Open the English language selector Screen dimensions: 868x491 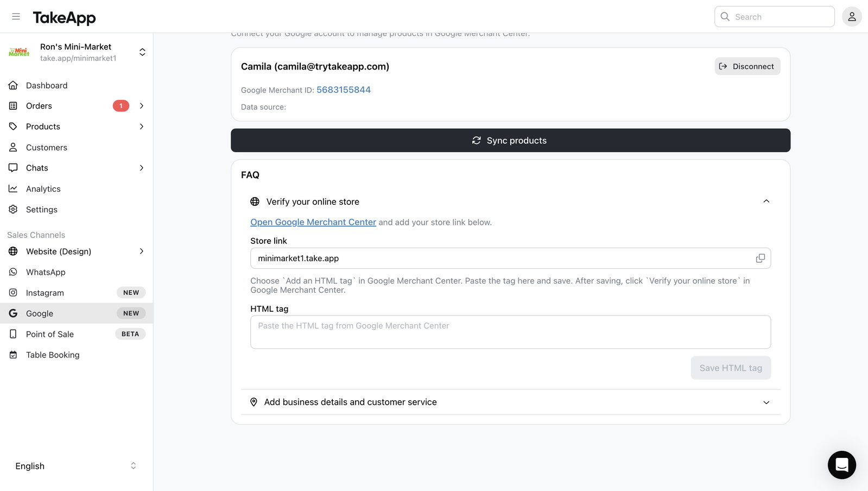[76, 466]
